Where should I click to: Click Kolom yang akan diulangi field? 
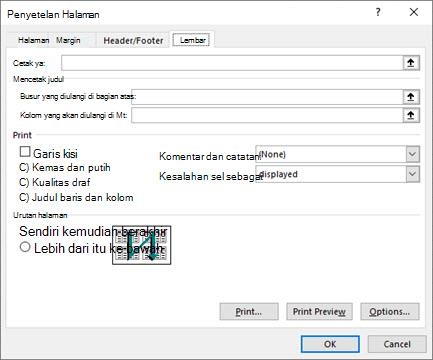click(x=267, y=115)
